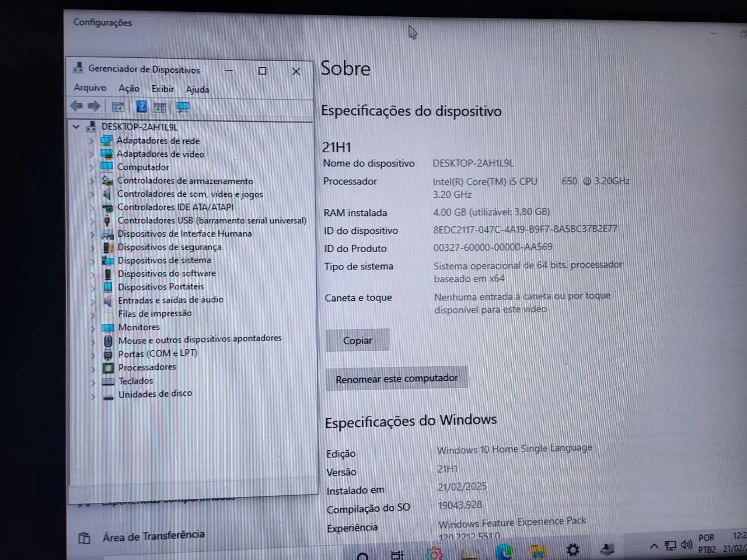The width and height of the screenshot is (747, 560).
Task: Click the Copiar button under device specs
Action: pyautogui.click(x=357, y=340)
